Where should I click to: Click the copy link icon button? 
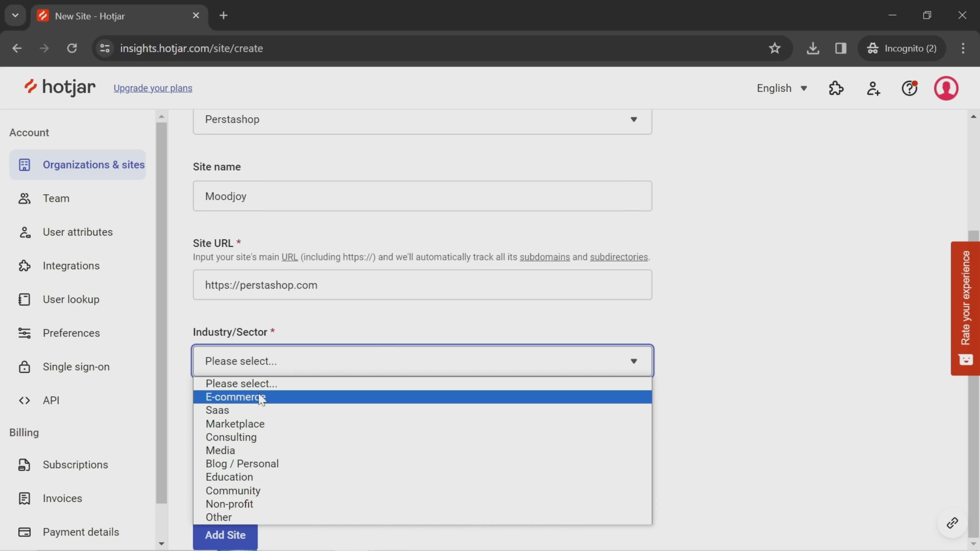952,523
